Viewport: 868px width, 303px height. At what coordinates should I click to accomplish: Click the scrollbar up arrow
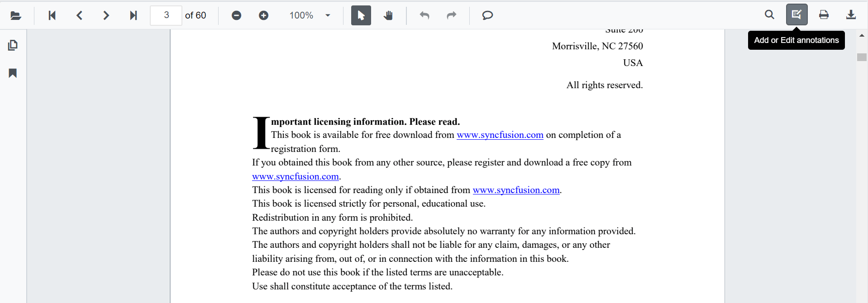[x=862, y=35]
